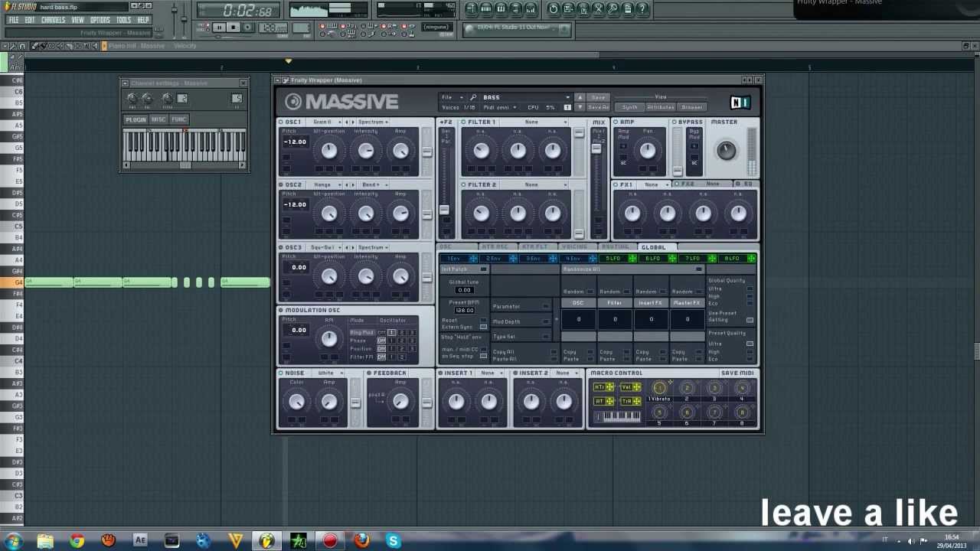Open the FL Studio playlist view button
980x551 pixels.
(x=471, y=9)
